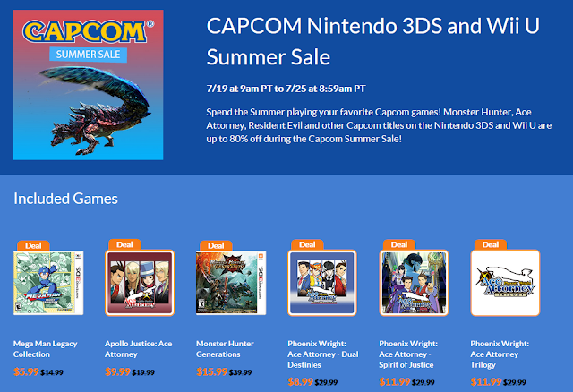Click the Deal tag on Spirit of Justice
The width and height of the screenshot is (573, 392).
(x=399, y=244)
